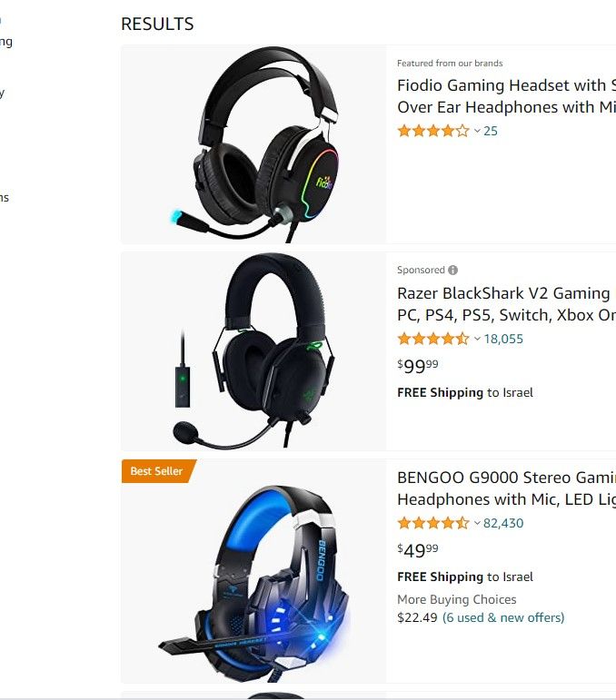Open the Razer BlackShark headset image

tap(253, 350)
